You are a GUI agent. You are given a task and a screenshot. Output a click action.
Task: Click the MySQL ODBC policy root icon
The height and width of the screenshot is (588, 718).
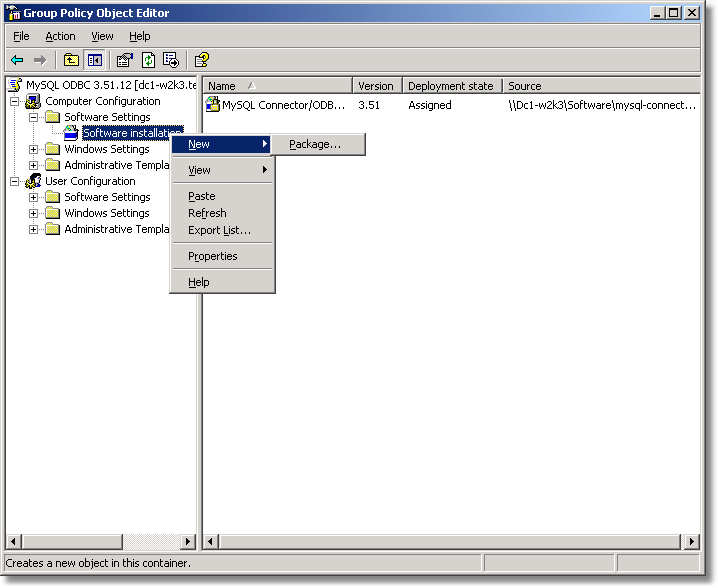point(15,85)
